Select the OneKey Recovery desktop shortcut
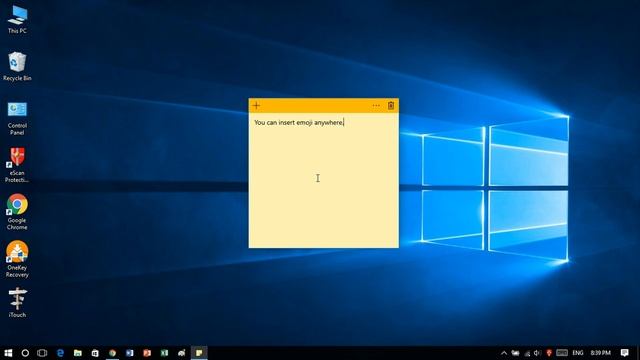 (x=17, y=259)
